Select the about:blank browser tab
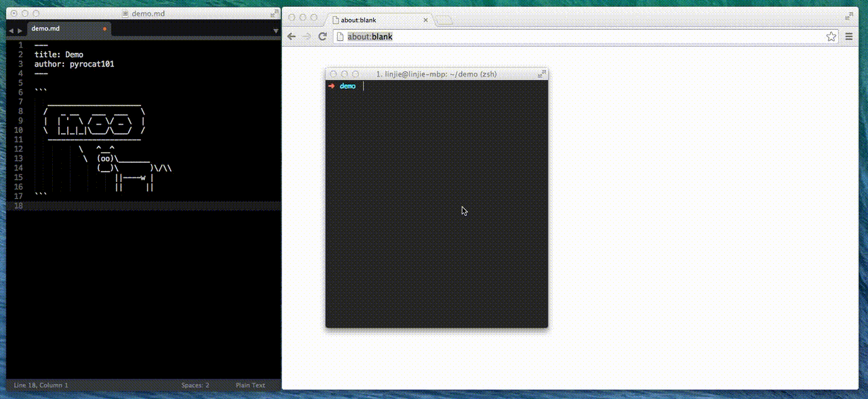This screenshot has width=868, height=399. (378, 20)
